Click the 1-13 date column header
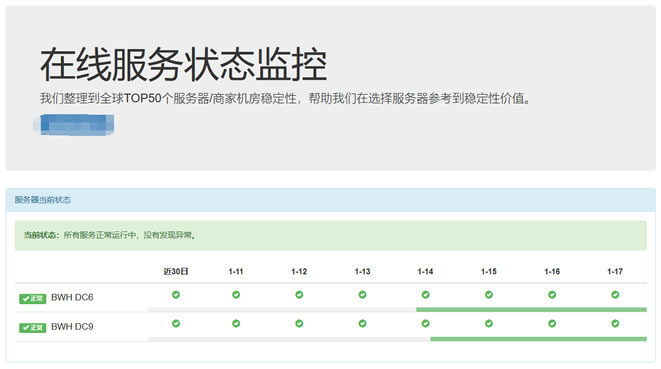The height and width of the screenshot is (369, 661). point(363,272)
